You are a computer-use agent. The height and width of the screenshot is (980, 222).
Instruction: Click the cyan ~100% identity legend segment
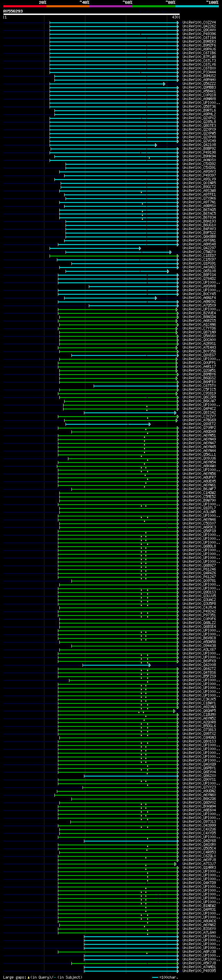pyautogui.click(x=197, y=6)
